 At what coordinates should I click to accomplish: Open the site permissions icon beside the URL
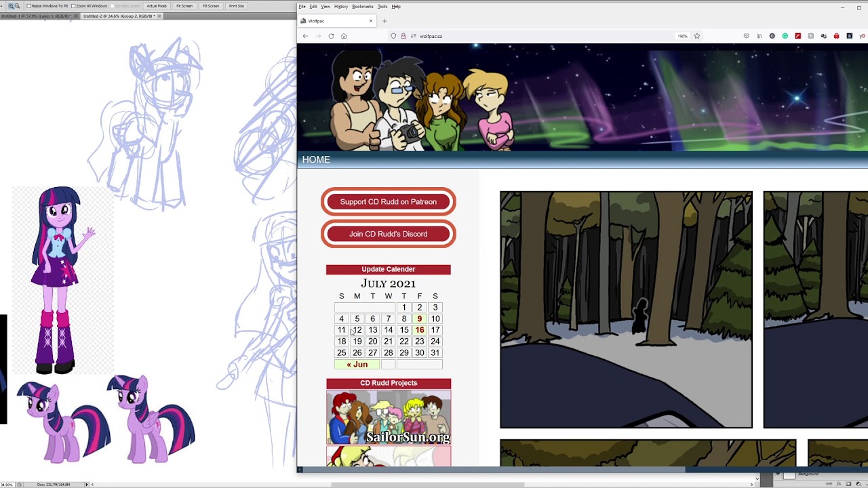413,36
